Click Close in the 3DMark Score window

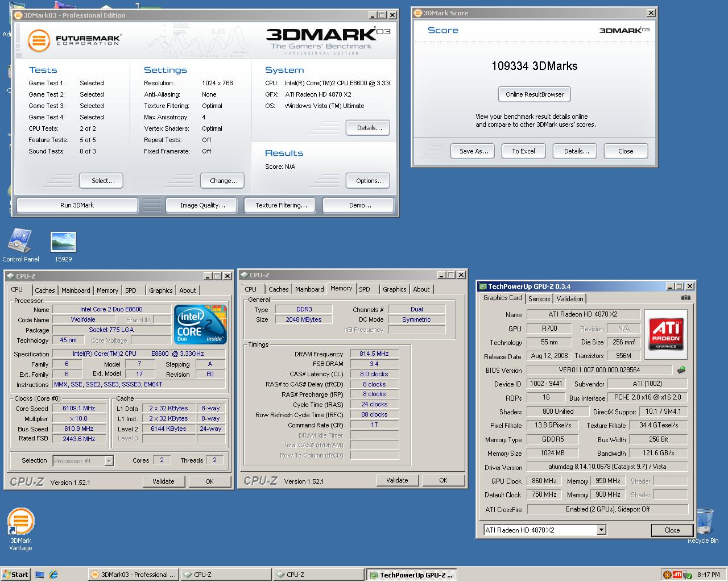click(x=626, y=151)
